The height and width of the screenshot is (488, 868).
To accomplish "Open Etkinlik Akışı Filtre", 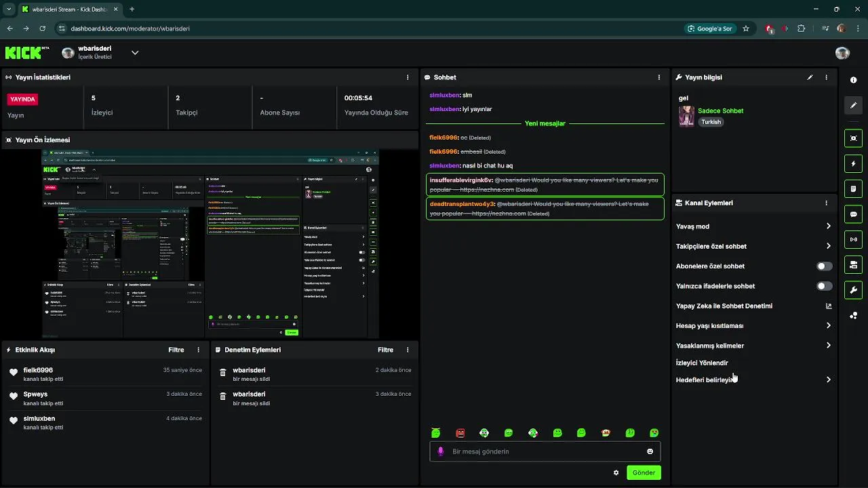I will [176, 350].
